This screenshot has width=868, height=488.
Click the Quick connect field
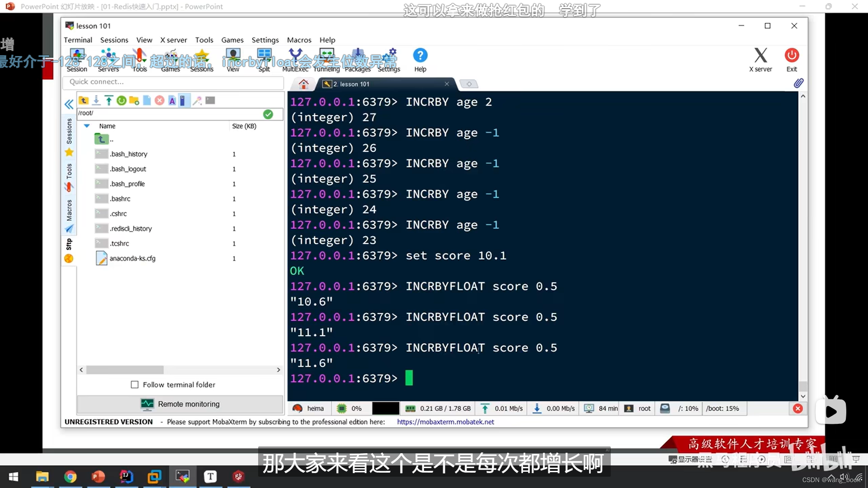coord(174,83)
